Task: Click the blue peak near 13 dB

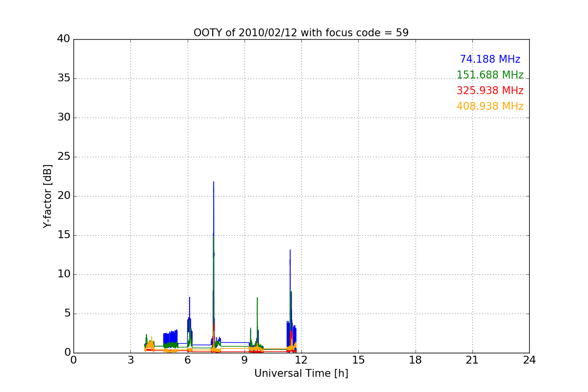Action: click(x=290, y=250)
